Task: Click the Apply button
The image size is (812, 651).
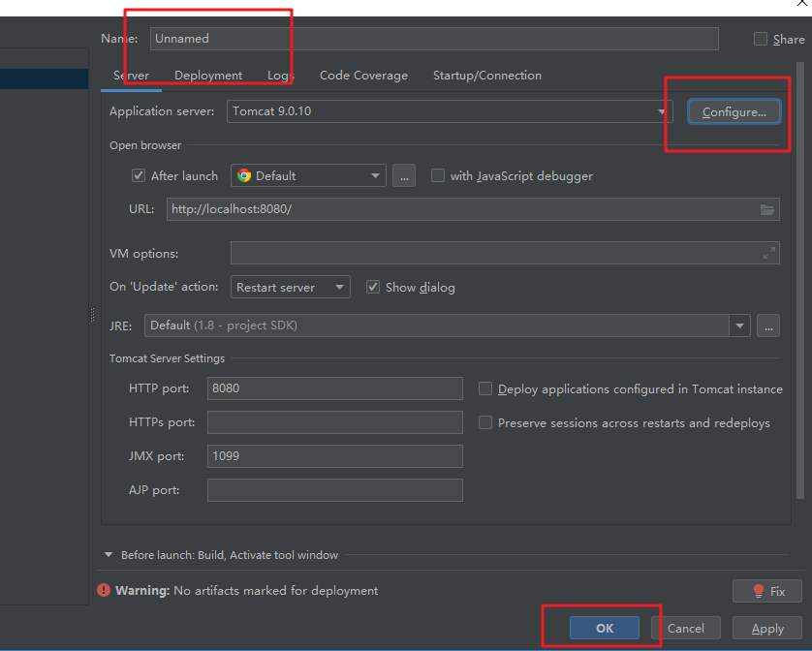Action: pyautogui.click(x=767, y=628)
